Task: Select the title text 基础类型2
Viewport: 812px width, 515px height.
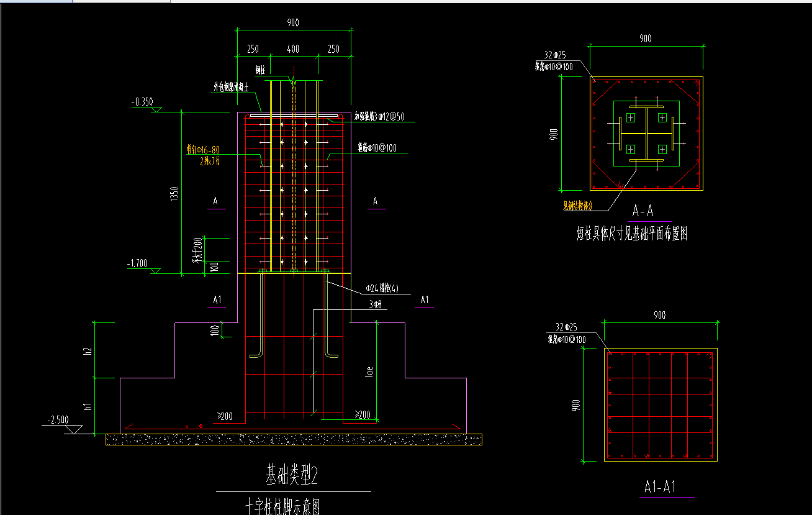Action: pyautogui.click(x=293, y=476)
